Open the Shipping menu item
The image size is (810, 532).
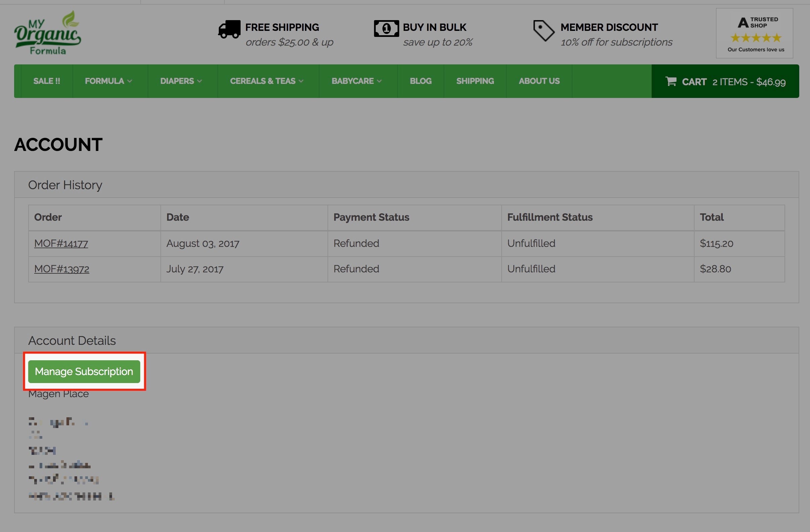pyautogui.click(x=475, y=81)
